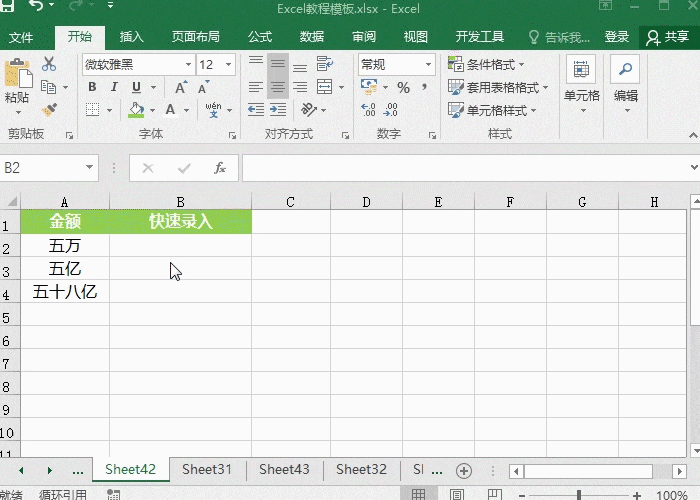Open the Sheet43 tab

(284, 470)
